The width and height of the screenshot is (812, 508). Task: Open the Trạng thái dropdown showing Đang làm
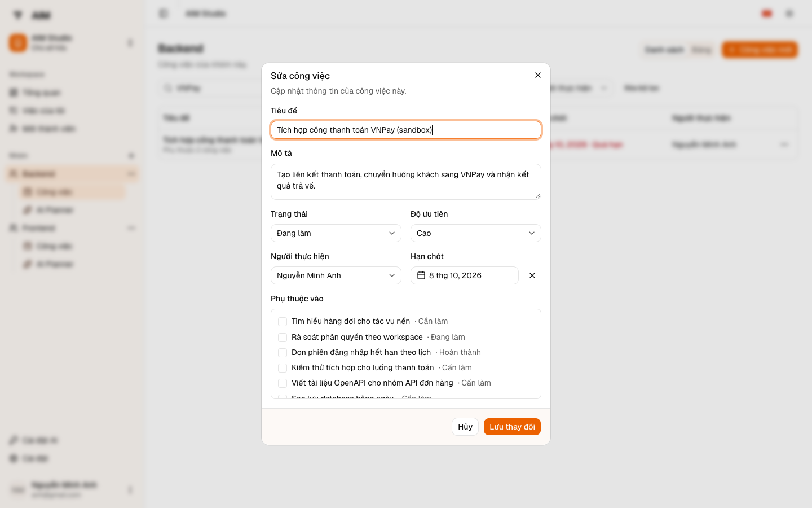[336, 233]
